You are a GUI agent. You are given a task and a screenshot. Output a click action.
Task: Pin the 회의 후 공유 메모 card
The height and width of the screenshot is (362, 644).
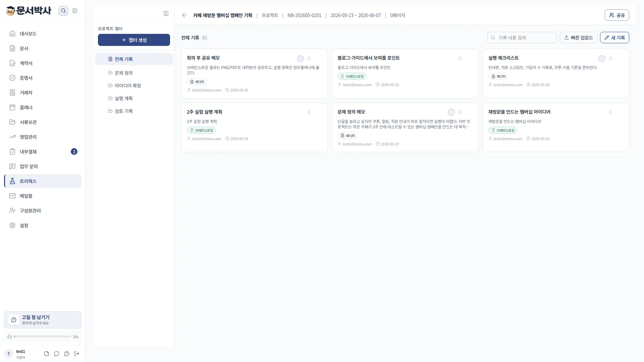click(x=309, y=58)
